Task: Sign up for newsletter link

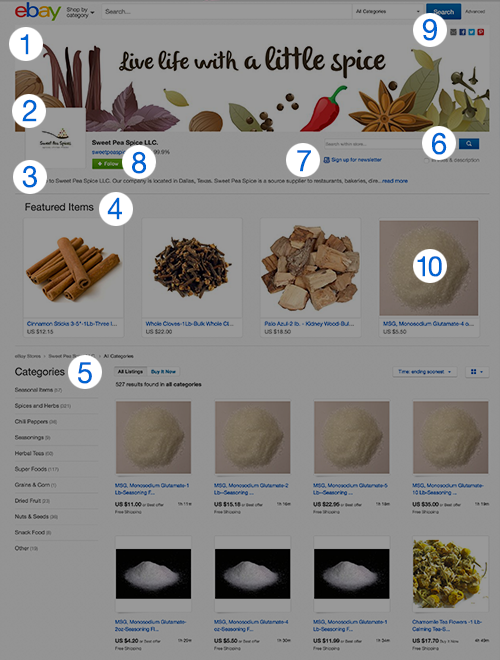Action: 353,160
